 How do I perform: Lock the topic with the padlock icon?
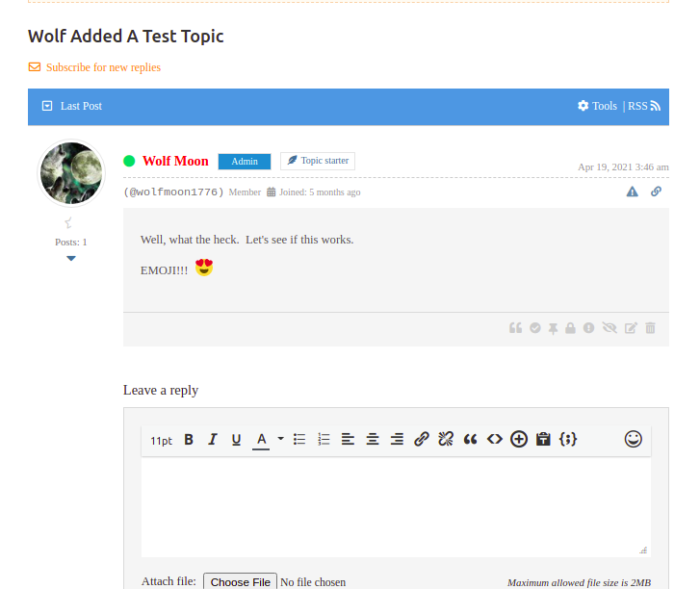[570, 328]
